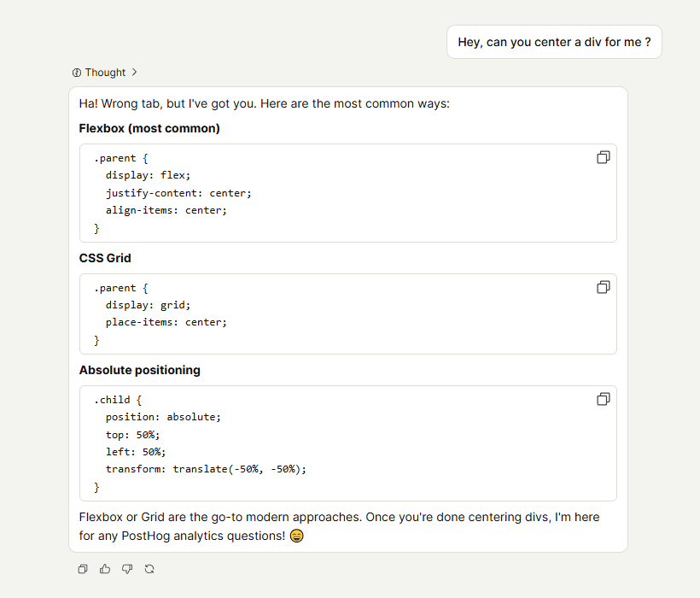700x598 pixels.
Task: Click the line 'display: flex;'
Action: pos(148,175)
